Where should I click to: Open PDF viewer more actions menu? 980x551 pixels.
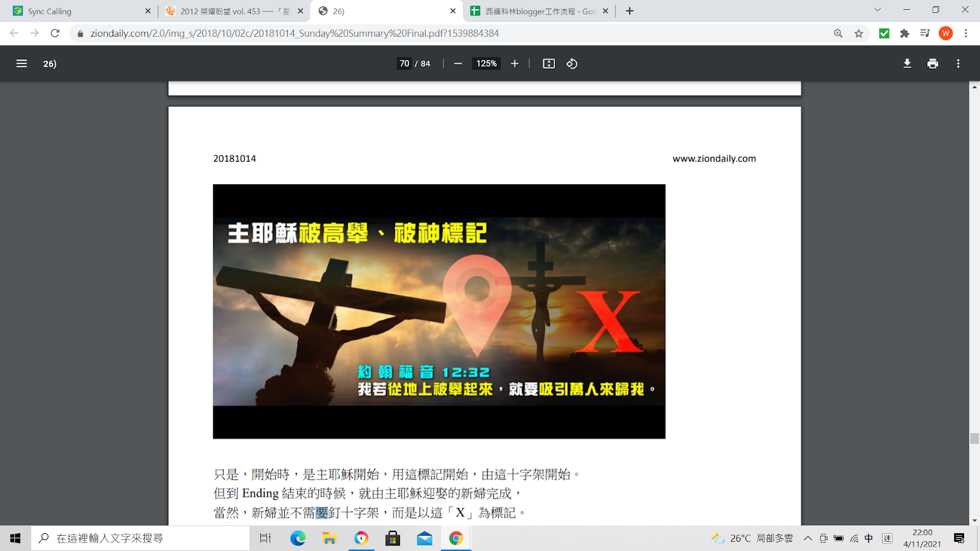coord(959,64)
